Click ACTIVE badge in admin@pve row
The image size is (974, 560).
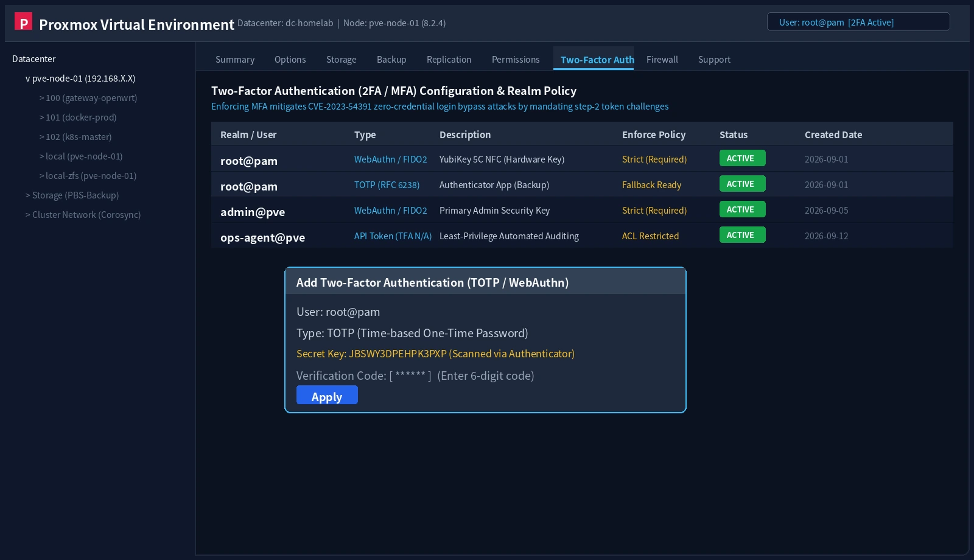[x=743, y=209]
